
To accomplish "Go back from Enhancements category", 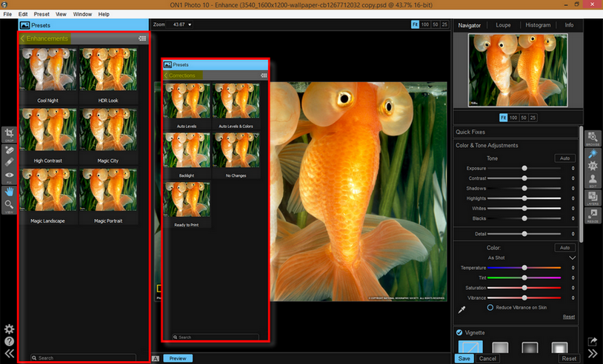I will (x=22, y=38).
